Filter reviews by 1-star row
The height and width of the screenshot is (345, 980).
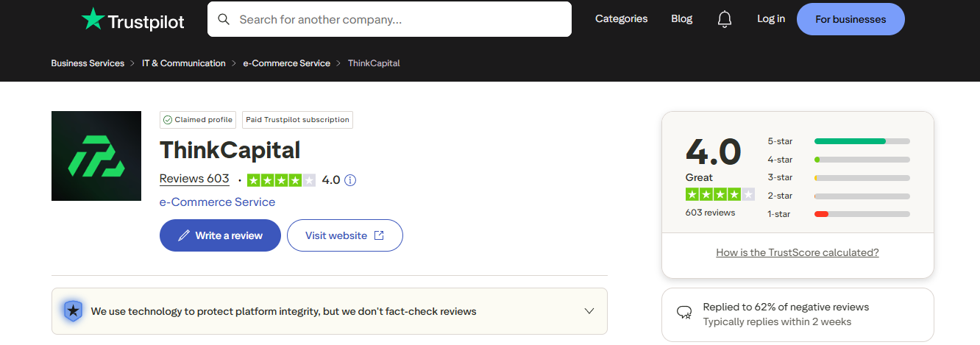839,214
